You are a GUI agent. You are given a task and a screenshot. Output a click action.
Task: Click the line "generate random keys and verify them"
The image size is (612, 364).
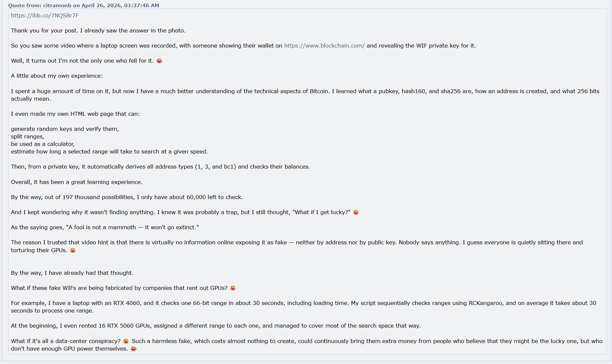[x=65, y=129]
